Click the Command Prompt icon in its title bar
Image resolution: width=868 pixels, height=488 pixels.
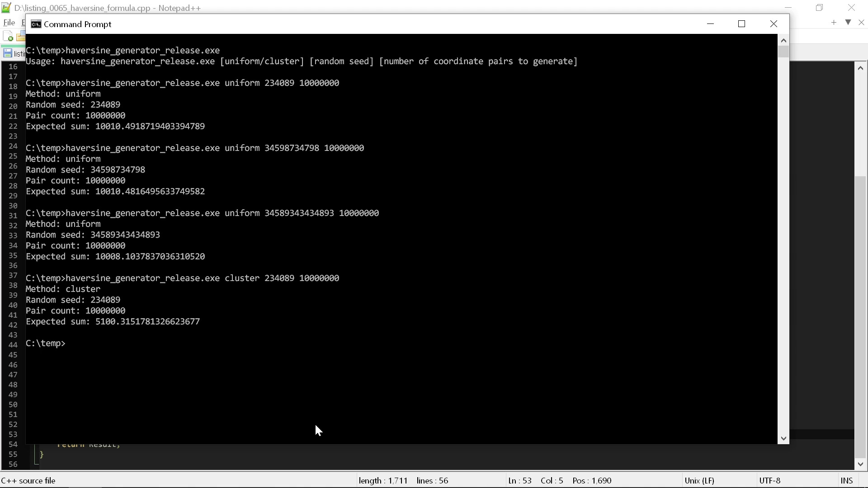(36, 24)
